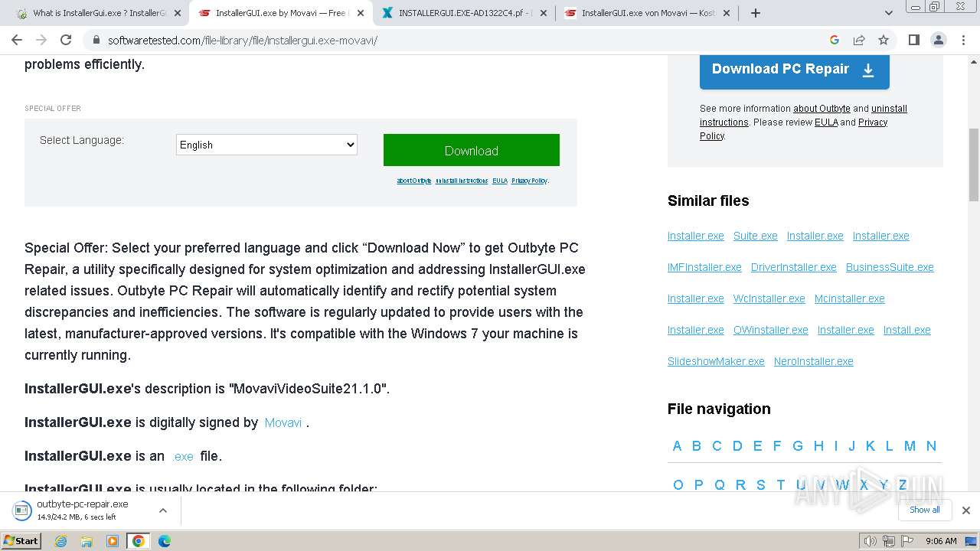This screenshot has height=551, width=980.
Task: Open Suite.exe similar file
Action: [756, 236]
